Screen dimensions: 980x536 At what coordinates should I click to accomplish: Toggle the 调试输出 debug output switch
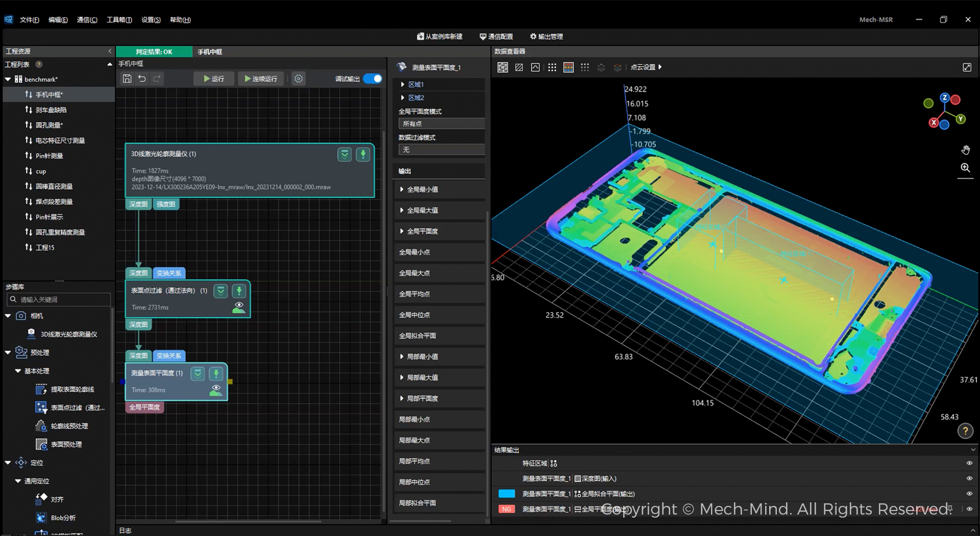373,79
